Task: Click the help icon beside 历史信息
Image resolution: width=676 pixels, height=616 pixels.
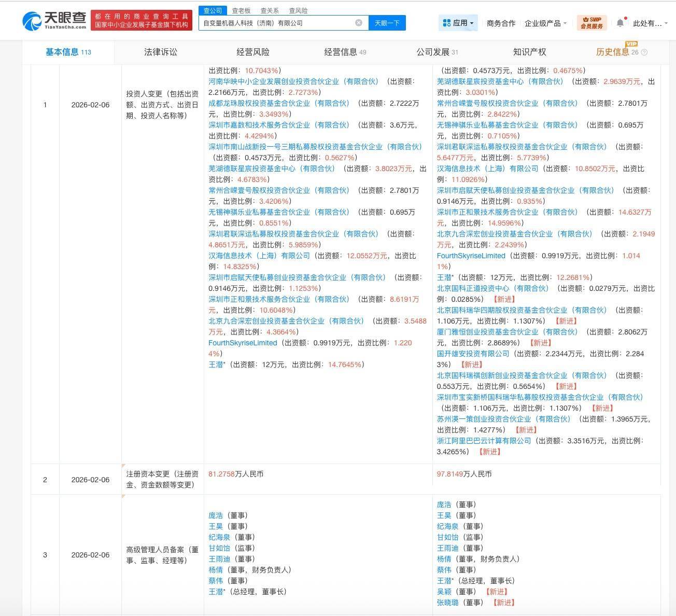Action: click(644, 52)
